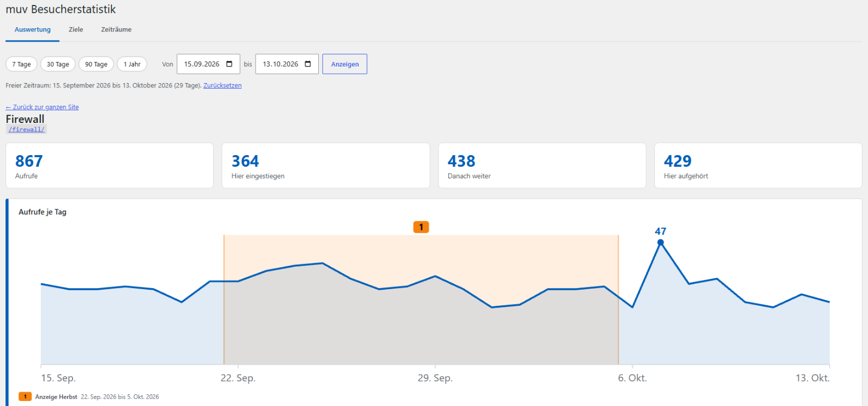Image resolution: width=868 pixels, height=406 pixels.
Task: Focus the bis date field showing 13.10.2026
Action: [x=287, y=64]
